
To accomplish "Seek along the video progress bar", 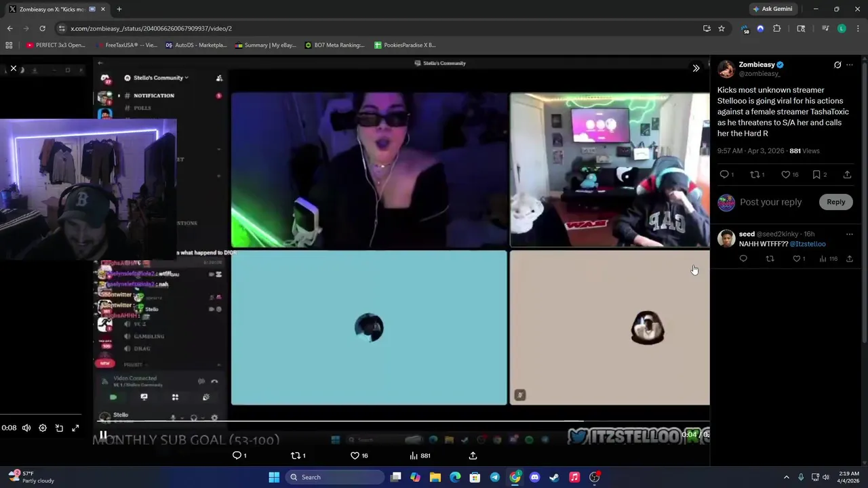I will coord(401,421).
